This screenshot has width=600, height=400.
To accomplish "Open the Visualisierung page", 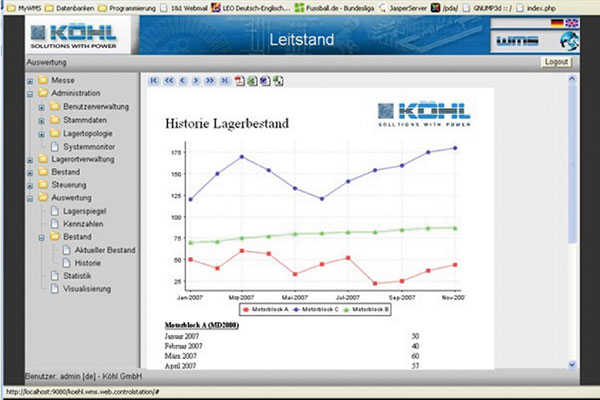I will pos(87,289).
